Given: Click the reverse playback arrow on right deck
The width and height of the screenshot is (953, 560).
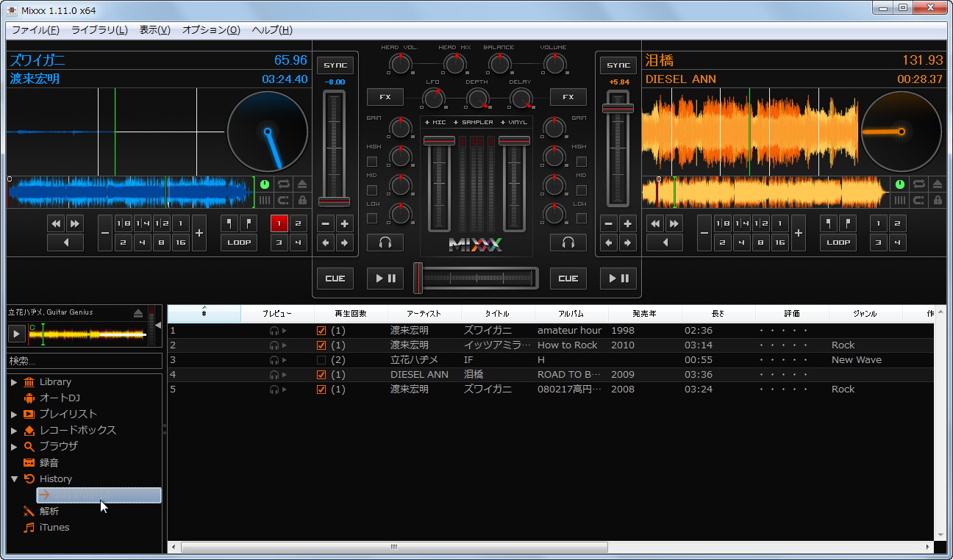Looking at the screenshot, I should pos(665,243).
